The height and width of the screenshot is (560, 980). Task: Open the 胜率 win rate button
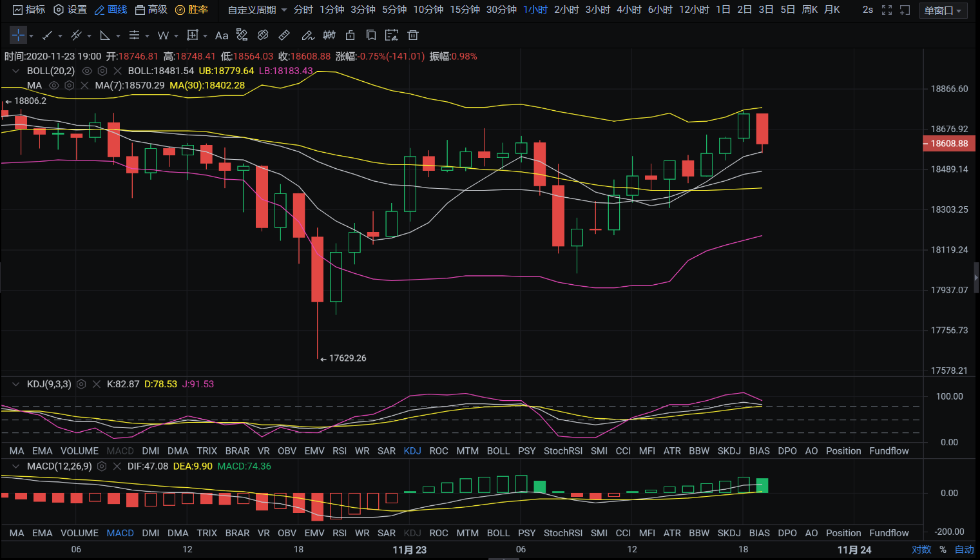pos(192,10)
